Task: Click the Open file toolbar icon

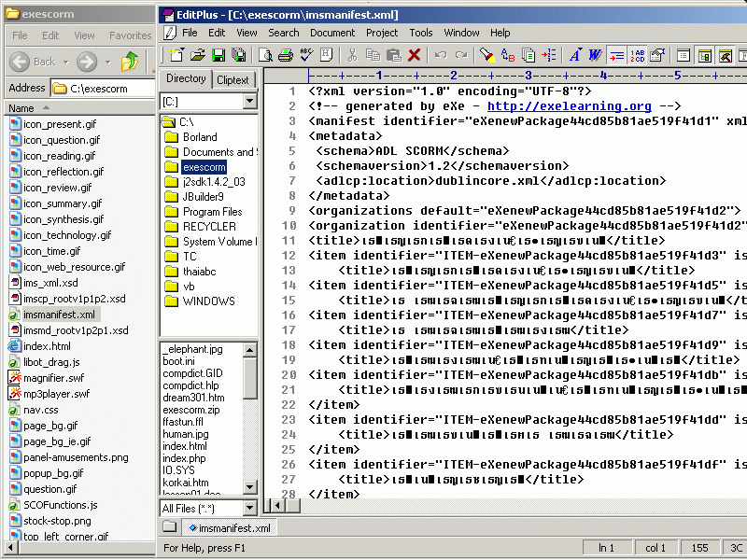Action: 195,55
